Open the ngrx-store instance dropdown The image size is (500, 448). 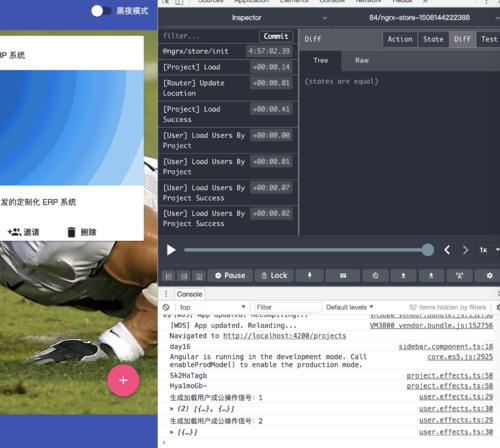pyautogui.click(x=419, y=18)
